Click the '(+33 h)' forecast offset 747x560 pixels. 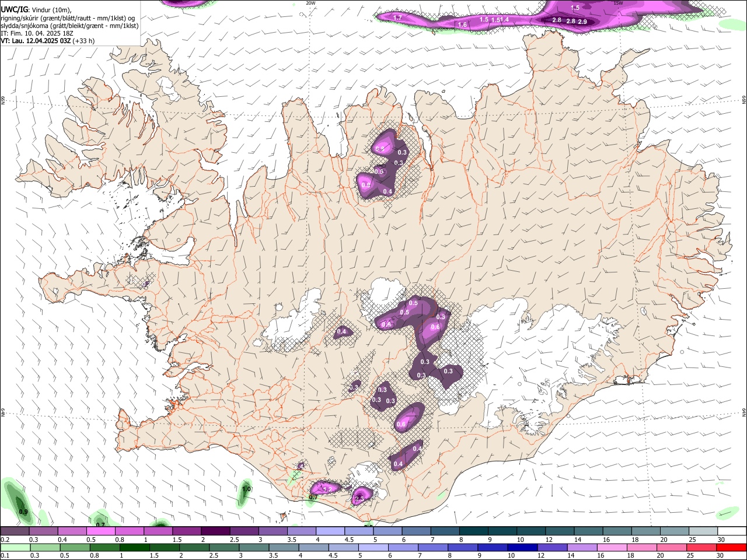pyautogui.click(x=84, y=41)
